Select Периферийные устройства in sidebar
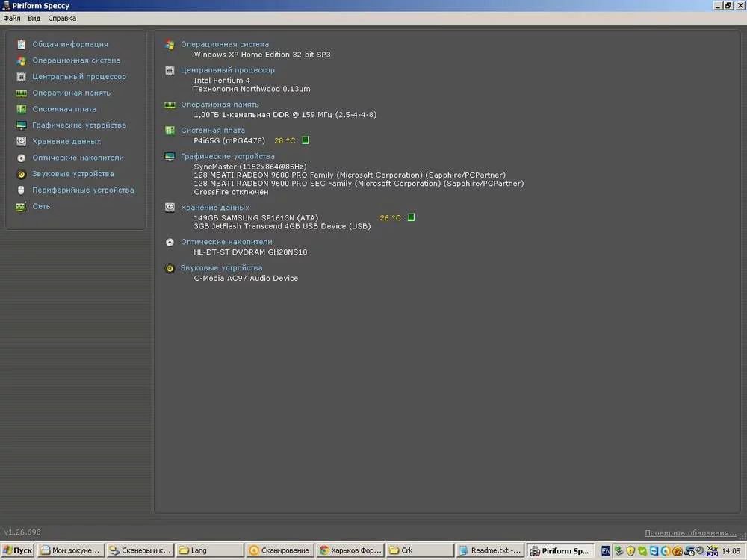Viewport: 747px width, 560px height. pos(84,190)
